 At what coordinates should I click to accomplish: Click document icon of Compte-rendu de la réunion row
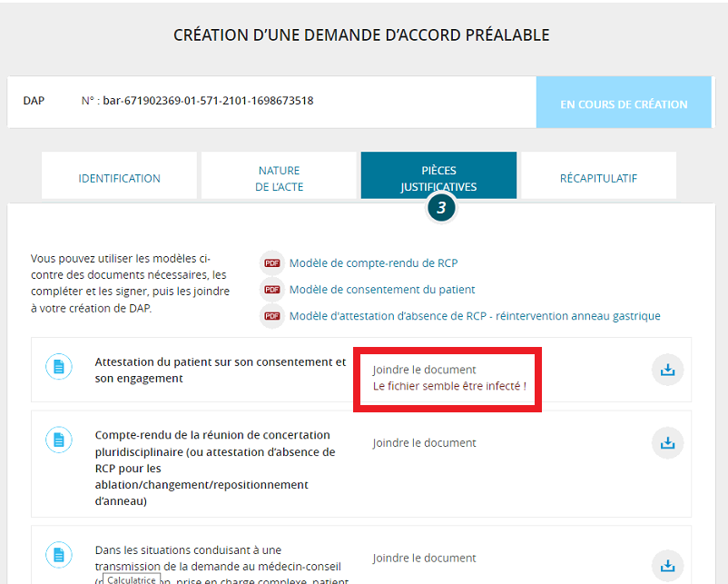[59, 440]
